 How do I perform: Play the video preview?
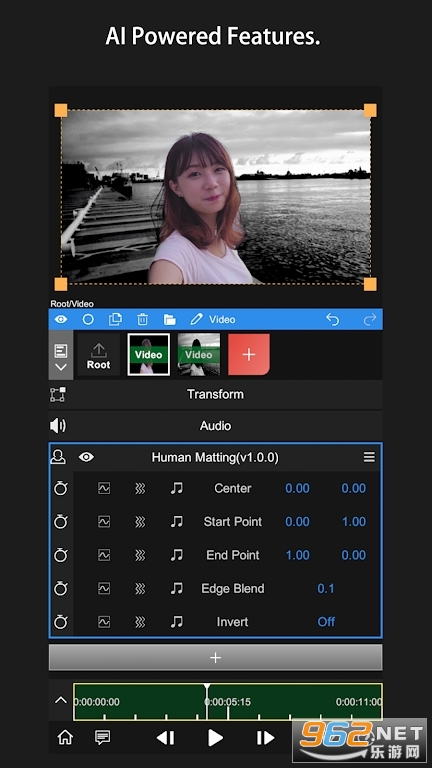215,738
